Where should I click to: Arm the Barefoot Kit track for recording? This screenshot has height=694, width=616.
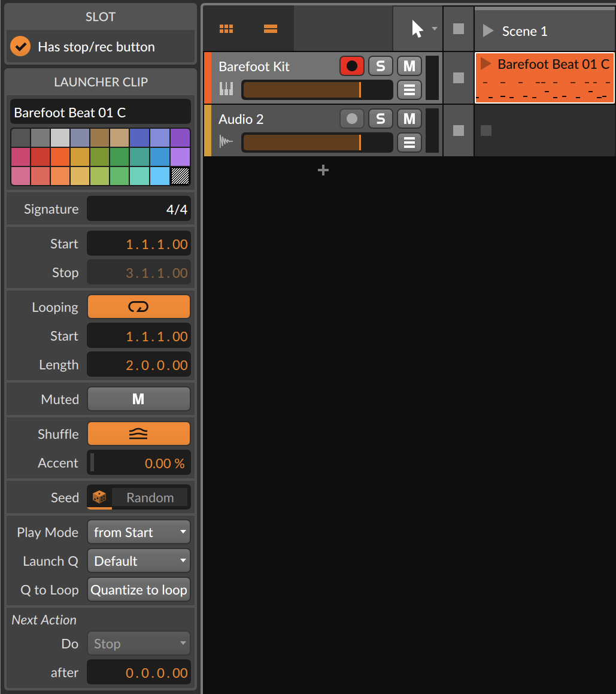pyautogui.click(x=352, y=66)
